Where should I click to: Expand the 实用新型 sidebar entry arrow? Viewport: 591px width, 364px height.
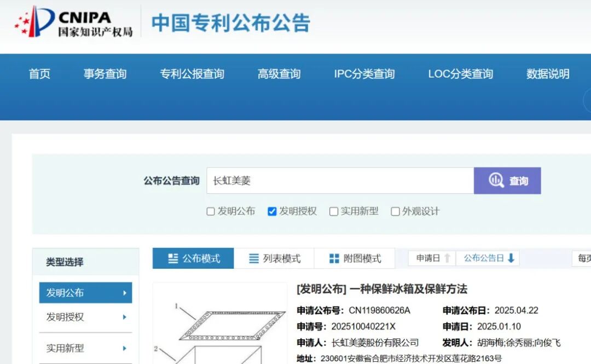(125, 348)
